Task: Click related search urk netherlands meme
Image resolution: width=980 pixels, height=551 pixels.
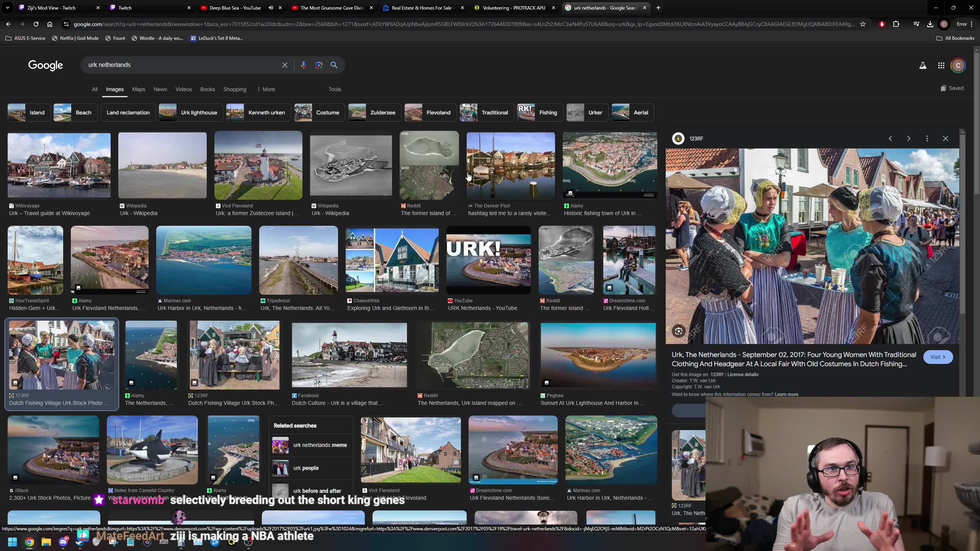Action: (x=310, y=445)
